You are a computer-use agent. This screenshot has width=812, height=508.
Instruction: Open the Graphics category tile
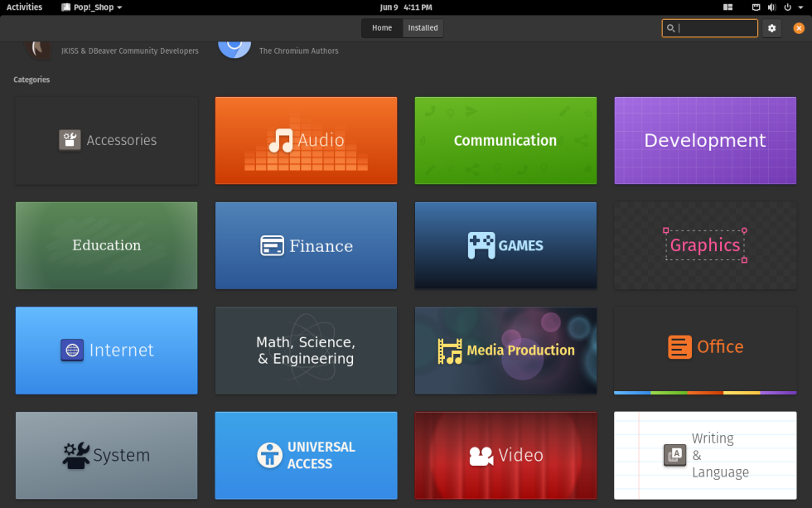(x=704, y=245)
